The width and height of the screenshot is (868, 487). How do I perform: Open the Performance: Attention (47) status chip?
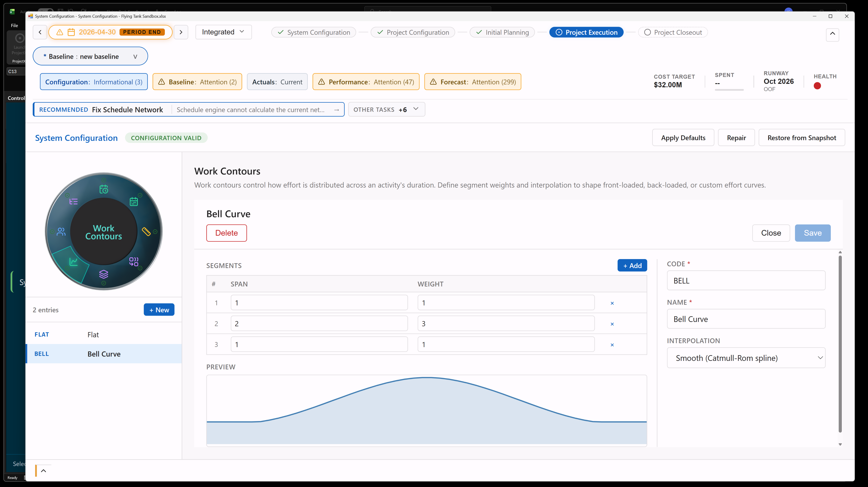coord(366,82)
